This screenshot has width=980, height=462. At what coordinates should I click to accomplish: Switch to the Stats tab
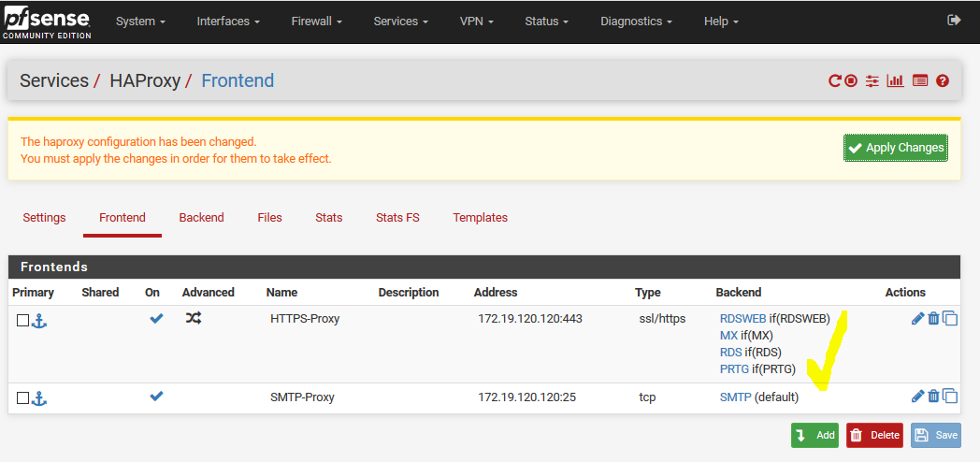click(x=329, y=218)
